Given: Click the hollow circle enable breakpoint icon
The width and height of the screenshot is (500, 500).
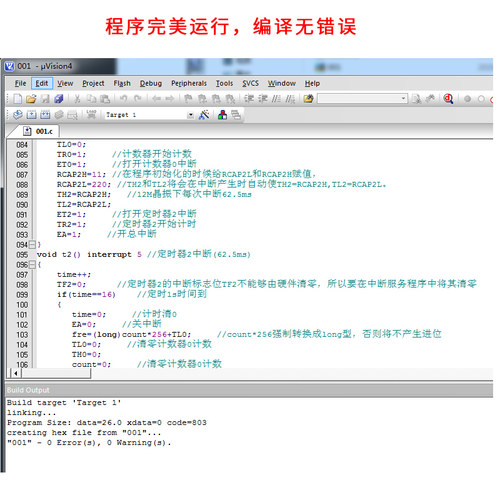Looking at the screenshot, I should 481,99.
